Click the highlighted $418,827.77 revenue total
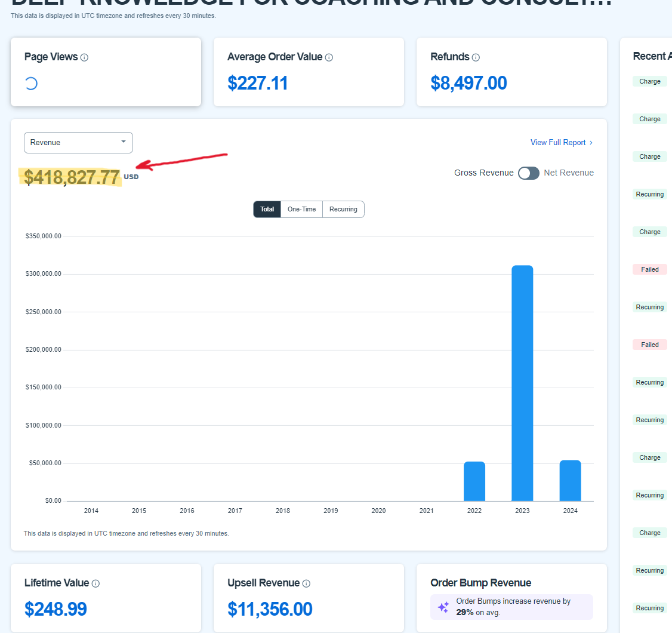The image size is (672, 633). pyautogui.click(x=72, y=177)
